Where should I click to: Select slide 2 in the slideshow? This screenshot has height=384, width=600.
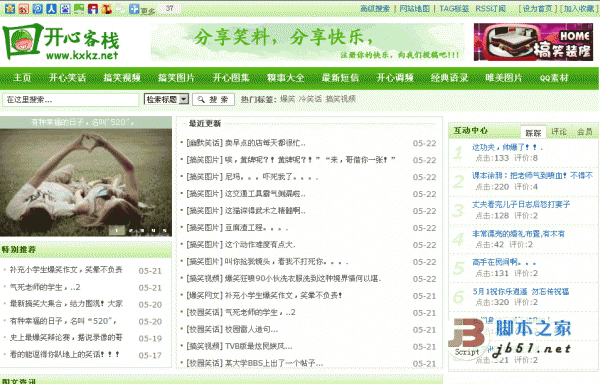131,230
